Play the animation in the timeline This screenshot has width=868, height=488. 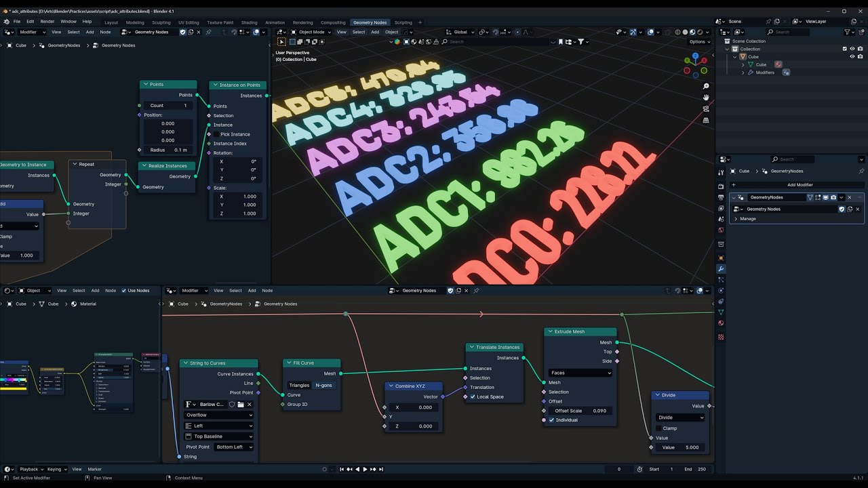[365, 469]
